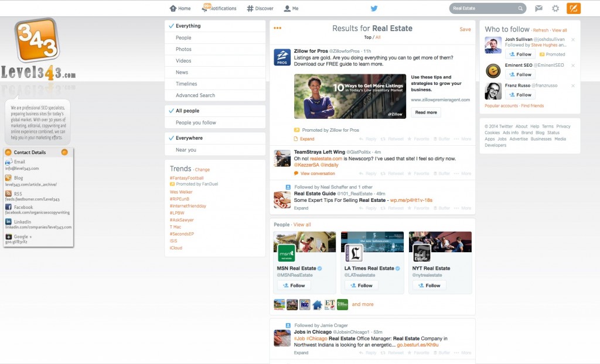Select People you follow filter
Viewport: 600px width, 364px height.
[215, 123]
